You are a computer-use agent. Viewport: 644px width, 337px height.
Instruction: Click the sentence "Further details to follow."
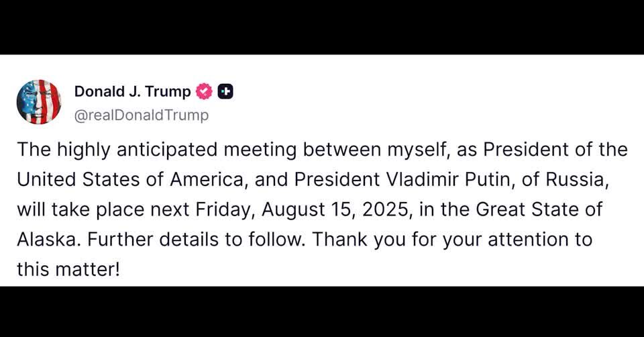[191, 240]
